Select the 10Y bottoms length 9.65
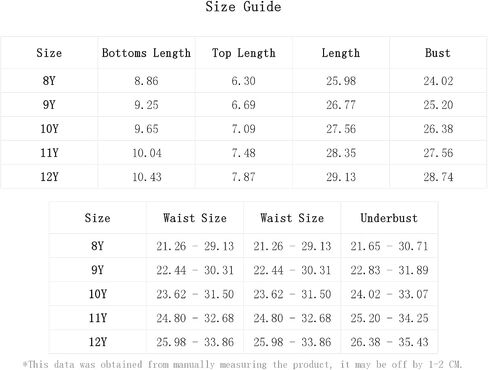The height and width of the screenshot is (370, 488). 146,129
